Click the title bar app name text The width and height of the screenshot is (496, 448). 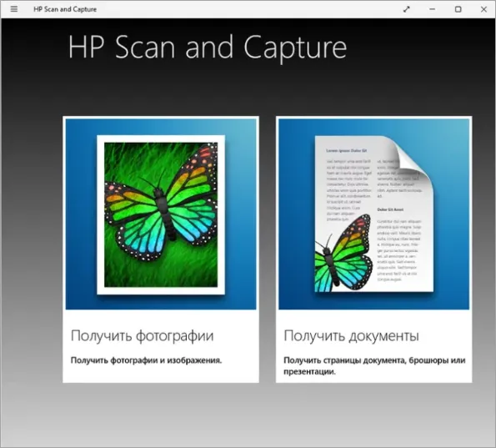pos(65,9)
